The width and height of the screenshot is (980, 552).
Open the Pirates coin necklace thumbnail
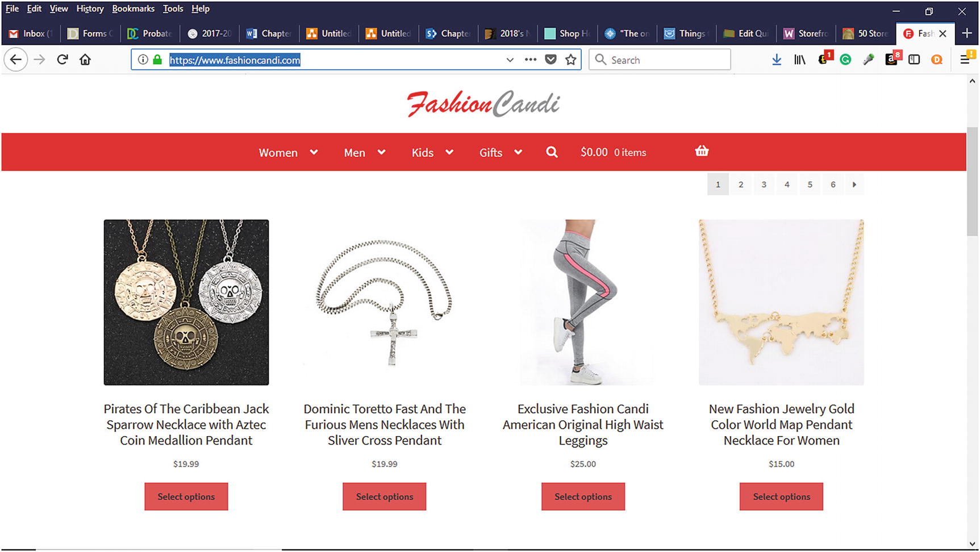click(x=186, y=302)
